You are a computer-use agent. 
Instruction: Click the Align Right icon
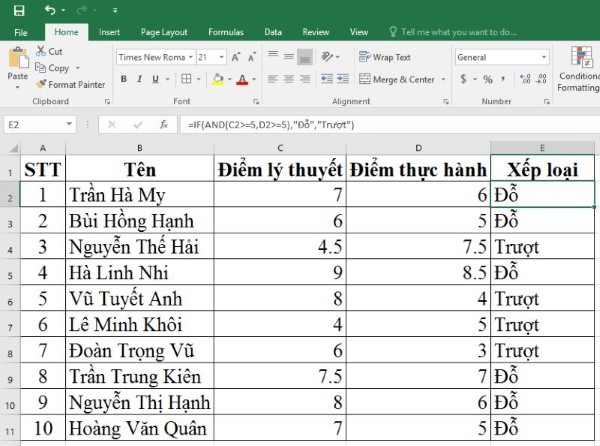coord(305,79)
